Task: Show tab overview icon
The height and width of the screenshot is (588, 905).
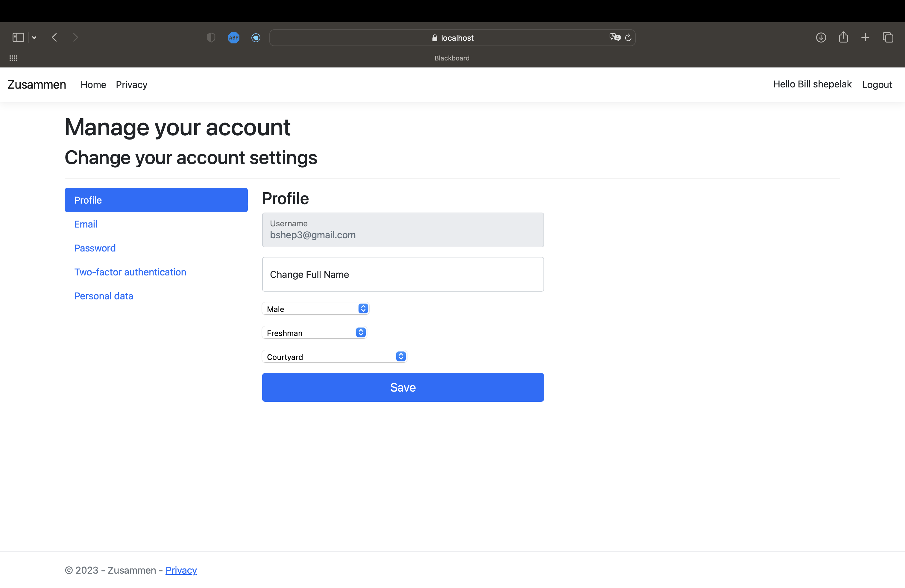Action: pyautogui.click(x=888, y=37)
